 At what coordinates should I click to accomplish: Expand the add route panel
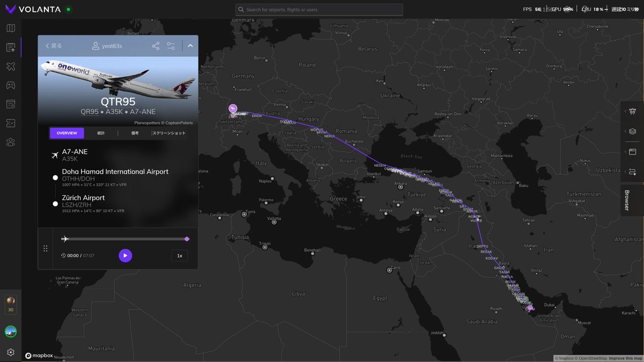(632, 172)
